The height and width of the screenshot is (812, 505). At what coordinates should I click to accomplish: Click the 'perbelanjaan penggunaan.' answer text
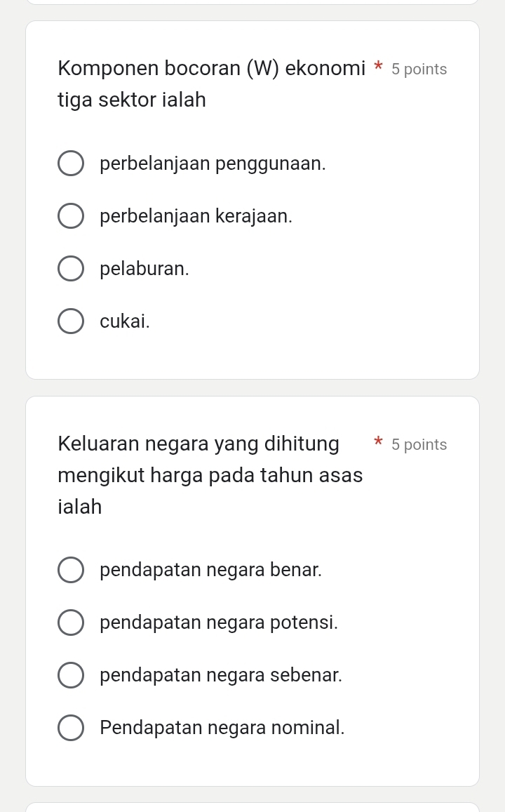point(213,164)
